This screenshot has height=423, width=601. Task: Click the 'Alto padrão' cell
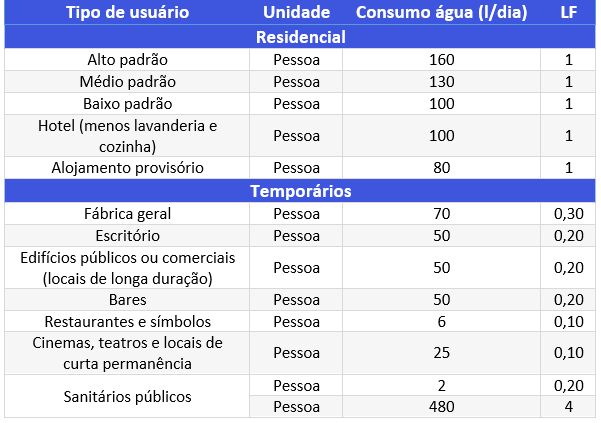(127, 60)
